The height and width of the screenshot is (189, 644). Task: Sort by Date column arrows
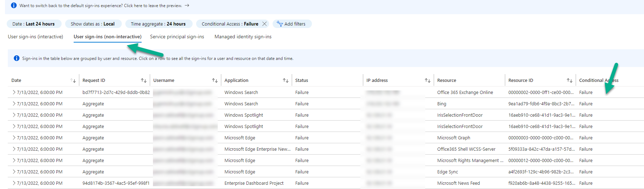(x=73, y=80)
